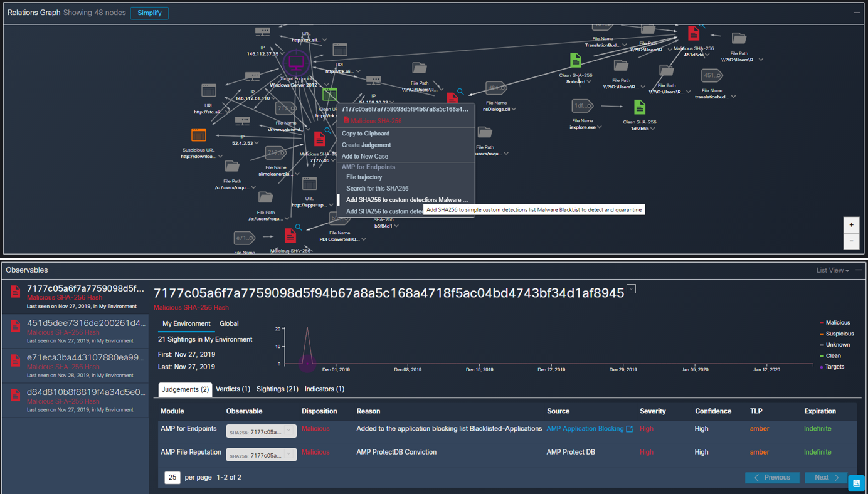Select observable e71eca3ba443107880ea99 in list
This screenshot has width=868, height=494.
(x=75, y=365)
